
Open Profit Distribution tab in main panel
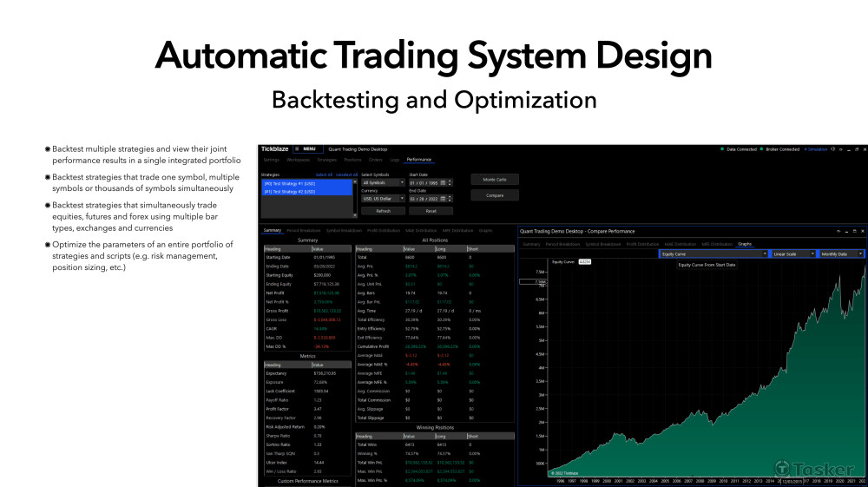click(x=384, y=230)
